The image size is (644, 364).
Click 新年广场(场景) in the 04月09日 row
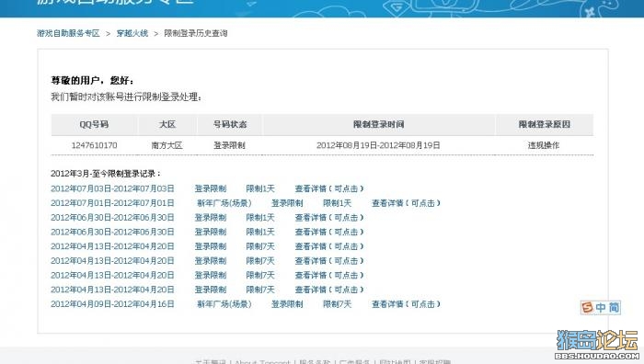coord(224,304)
